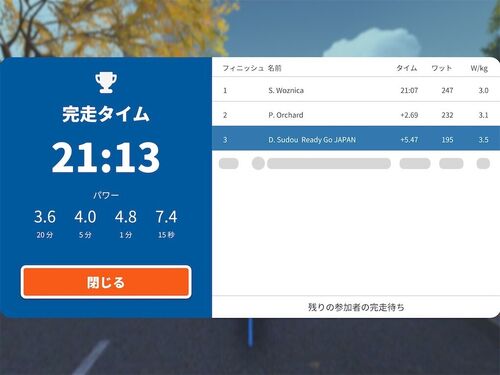Click the orange 閉じる button
500x375 pixels.
(106, 282)
